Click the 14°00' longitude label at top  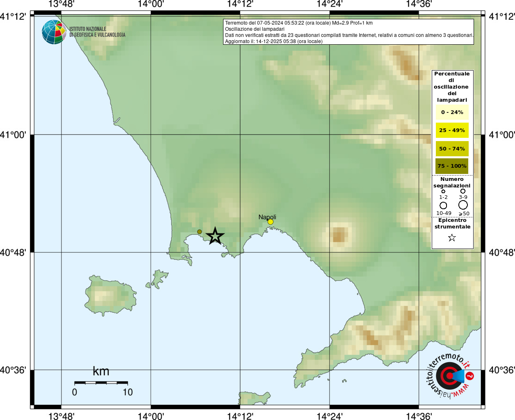pos(150,4)
